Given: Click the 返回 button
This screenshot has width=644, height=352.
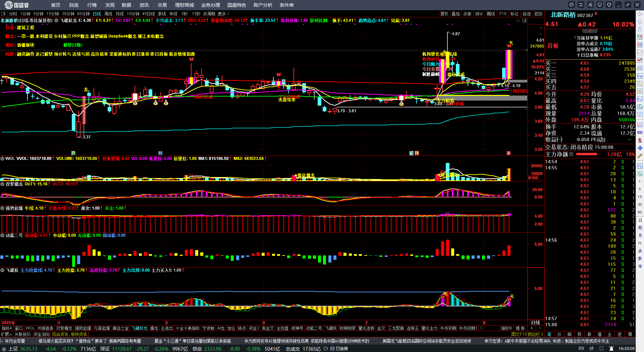Looking at the screenshot, I should (538, 14).
